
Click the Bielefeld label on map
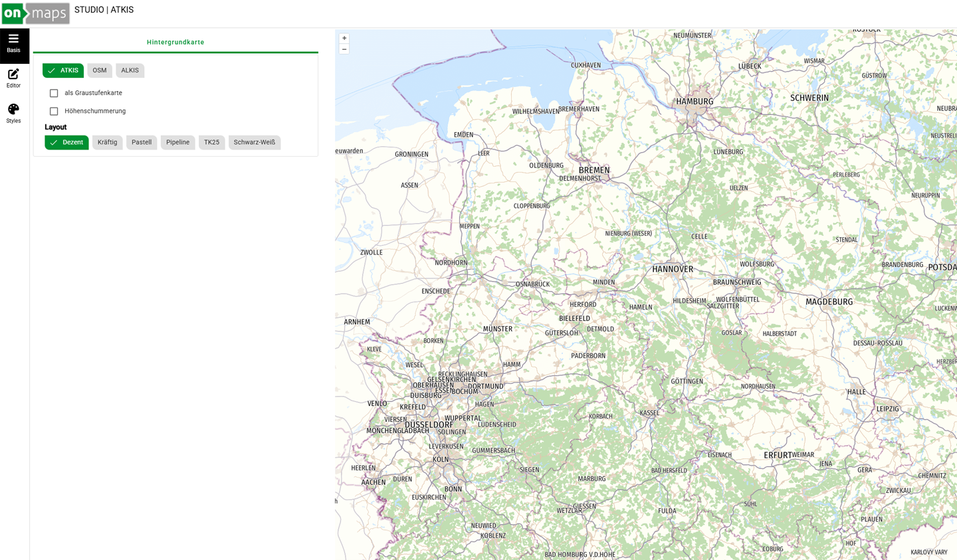(575, 318)
